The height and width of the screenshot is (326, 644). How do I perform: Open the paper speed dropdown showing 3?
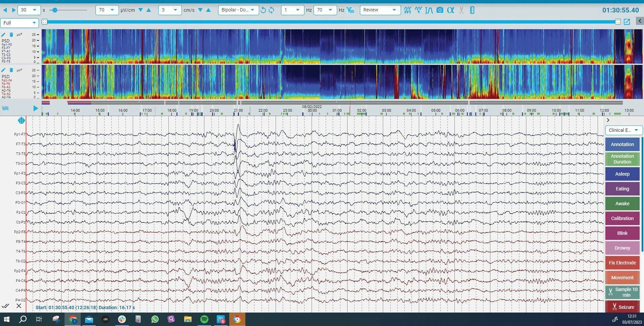(x=170, y=10)
